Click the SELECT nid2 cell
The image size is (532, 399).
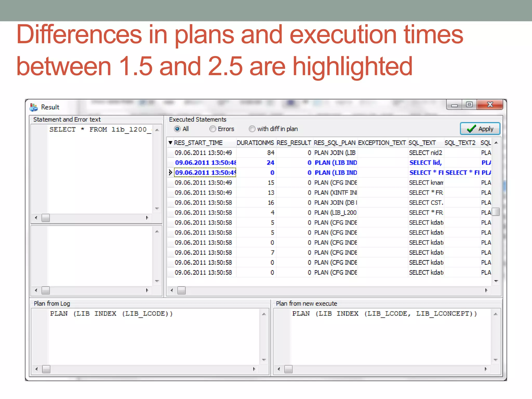point(426,153)
